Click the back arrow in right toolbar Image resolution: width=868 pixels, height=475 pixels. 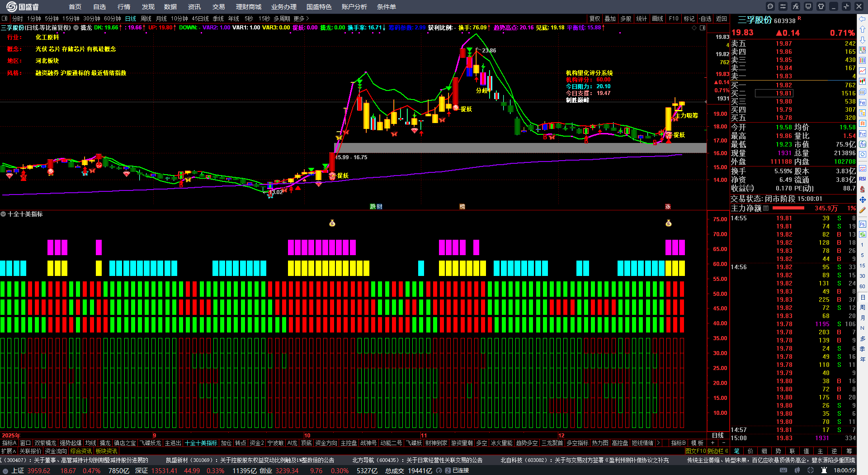click(x=863, y=19)
